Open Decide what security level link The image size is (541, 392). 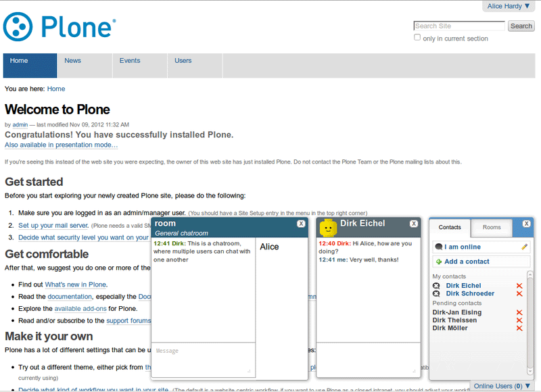point(83,237)
